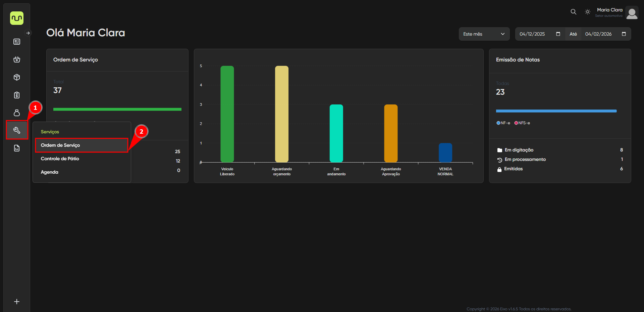
Task: Click the Maria Clara user profile avatar
Action: coord(632,13)
